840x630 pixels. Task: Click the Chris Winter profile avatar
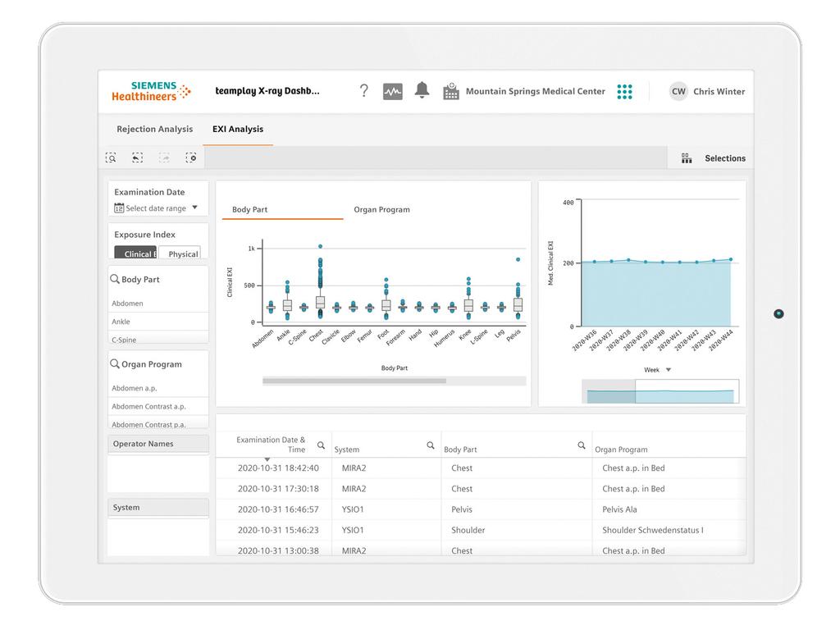[678, 91]
